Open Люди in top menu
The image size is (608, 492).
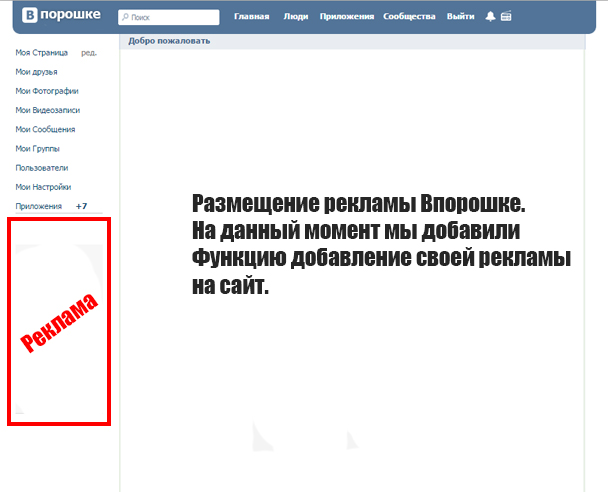(296, 16)
